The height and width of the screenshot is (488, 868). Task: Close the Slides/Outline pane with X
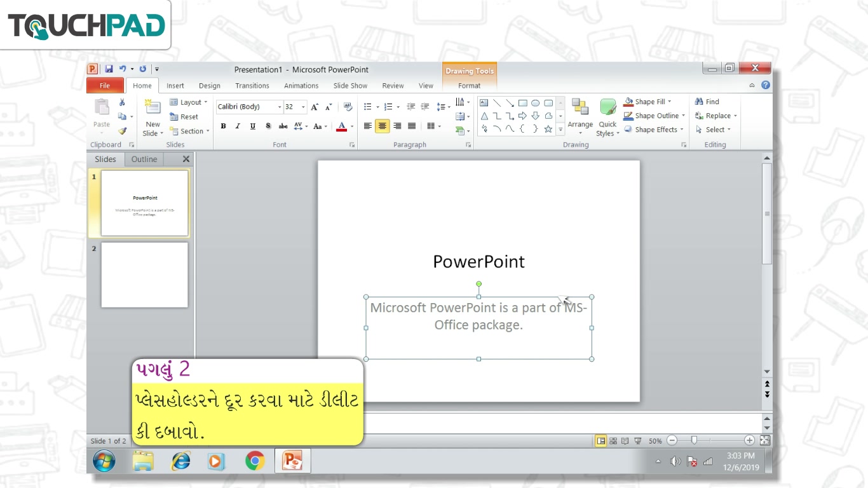pos(186,159)
